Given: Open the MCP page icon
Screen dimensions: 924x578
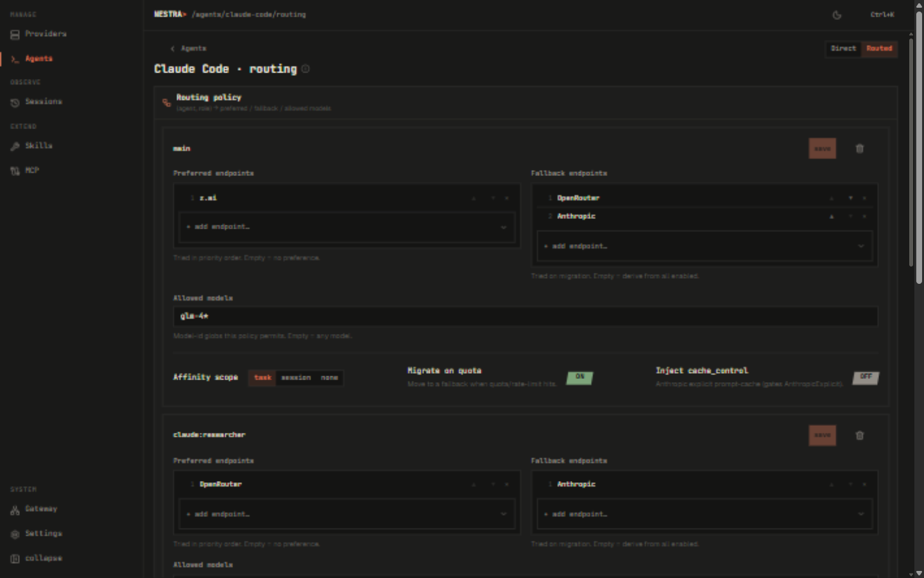Looking at the screenshot, I should click(x=15, y=171).
